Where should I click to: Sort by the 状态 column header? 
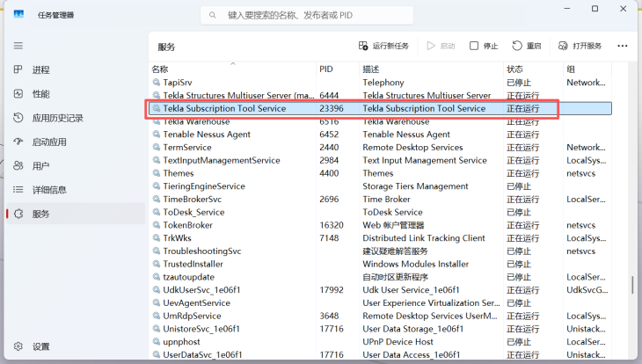[533, 69]
